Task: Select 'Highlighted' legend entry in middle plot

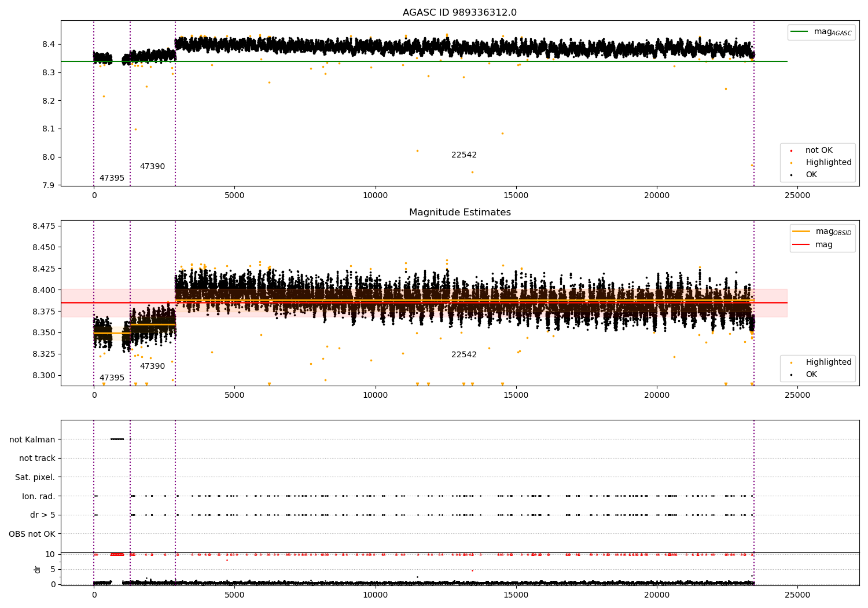Action: tap(828, 362)
